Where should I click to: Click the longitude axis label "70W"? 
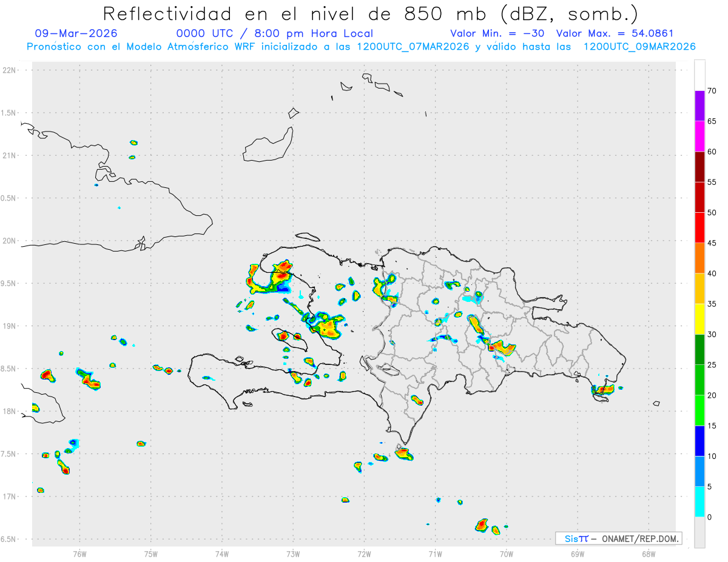tap(507, 554)
